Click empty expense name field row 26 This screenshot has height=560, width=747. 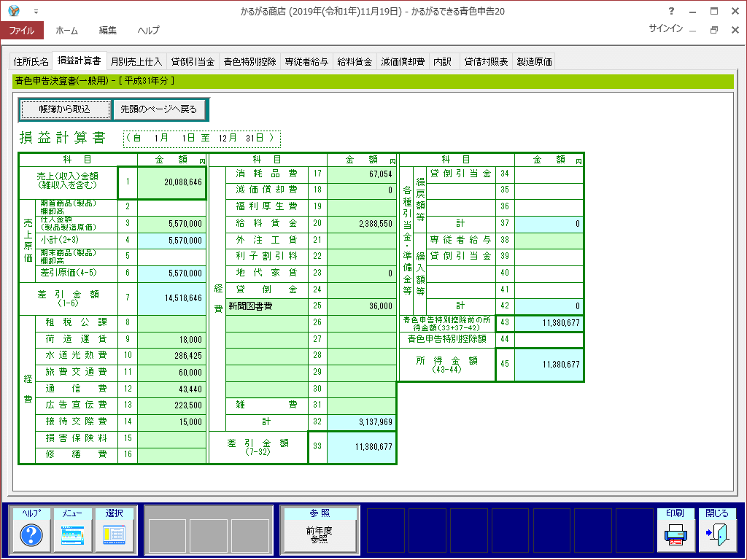click(x=267, y=323)
